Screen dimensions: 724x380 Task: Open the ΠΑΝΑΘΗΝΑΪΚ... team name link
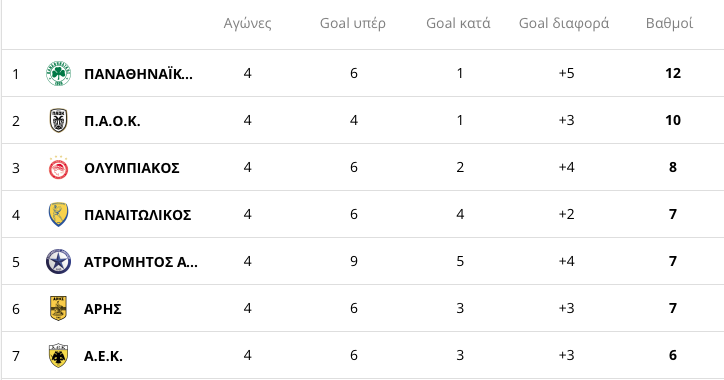(x=138, y=74)
